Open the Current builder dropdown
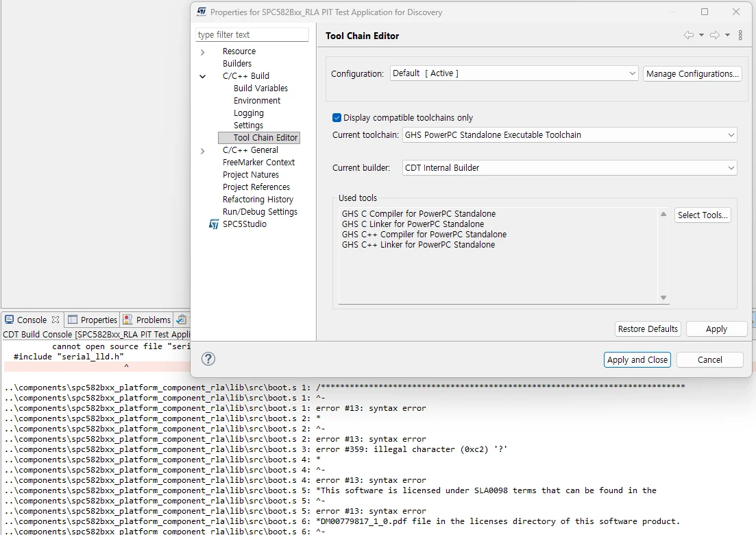The height and width of the screenshot is (535, 756). click(570, 167)
